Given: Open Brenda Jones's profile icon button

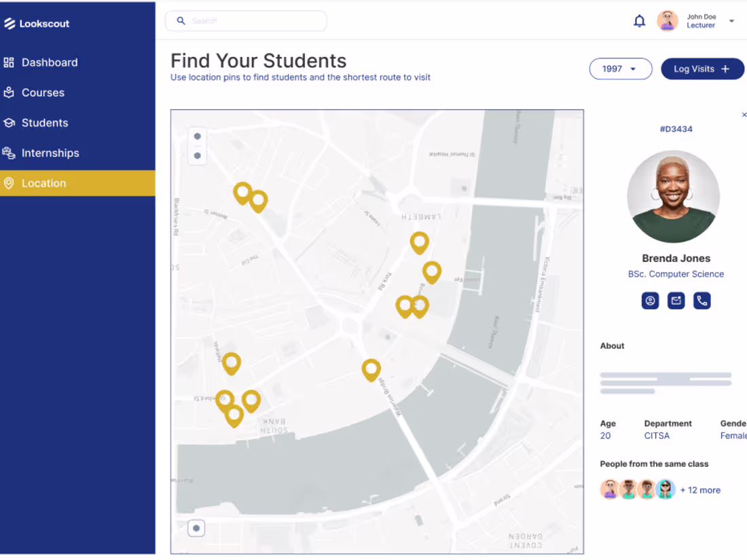Looking at the screenshot, I should tap(650, 301).
